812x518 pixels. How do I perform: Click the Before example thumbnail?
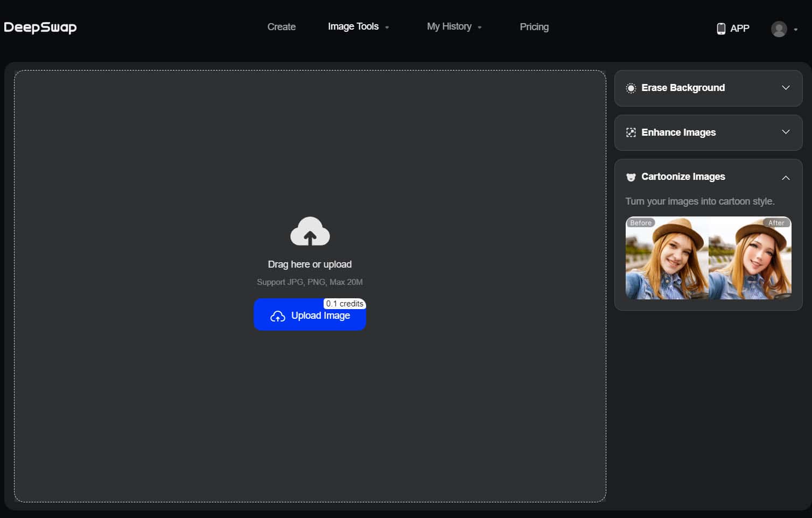click(667, 258)
